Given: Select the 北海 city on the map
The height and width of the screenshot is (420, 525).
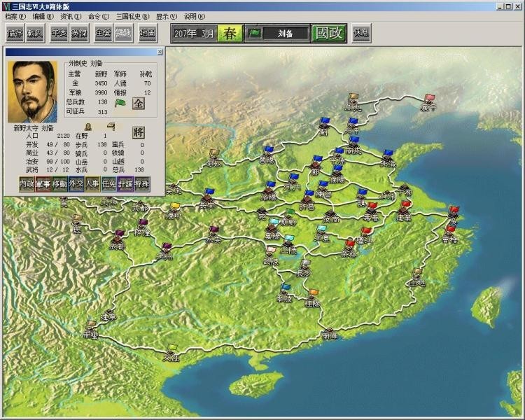Looking at the screenshot, I should click(388, 159).
